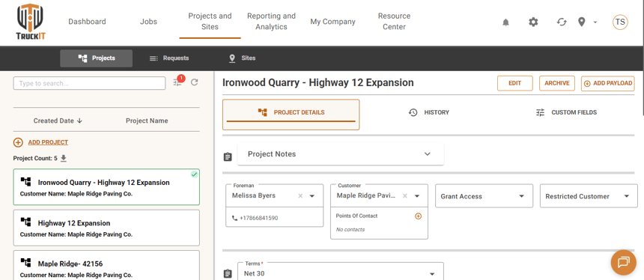Download the project count list
Screen dimensions: 644x280
click(63, 158)
